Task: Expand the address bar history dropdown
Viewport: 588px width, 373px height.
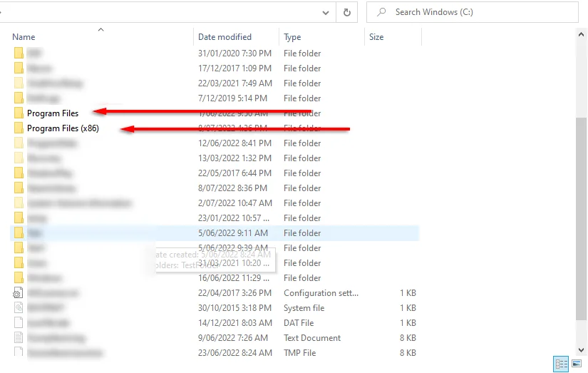Action: pos(326,13)
